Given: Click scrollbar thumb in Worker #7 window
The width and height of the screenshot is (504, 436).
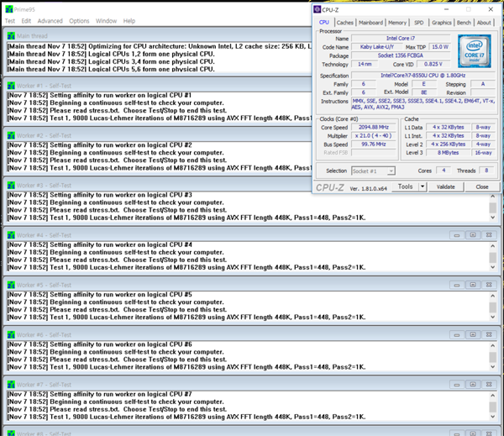Looking at the screenshot, I should coord(493,407).
